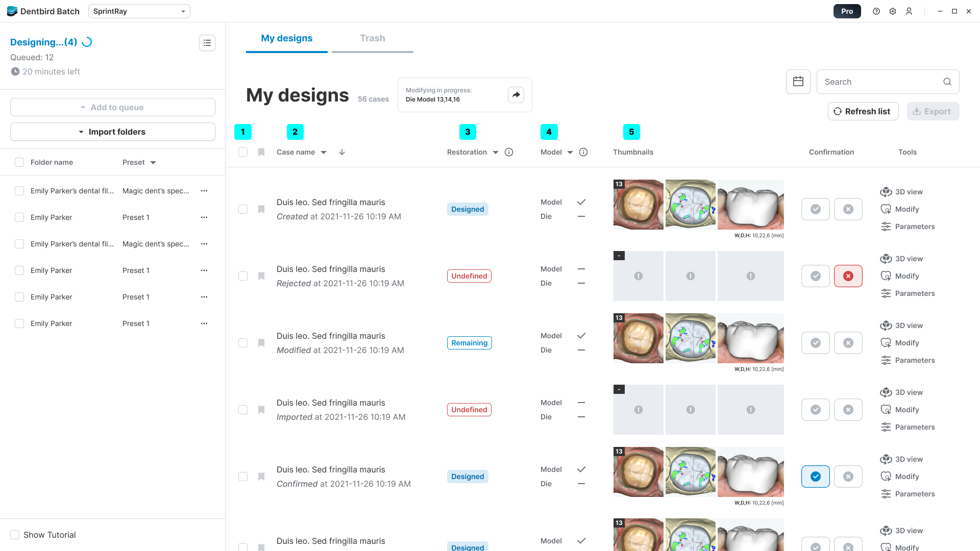980x551 pixels.
Task: Enable the Show Tutorial checkbox
Action: [15, 535]
